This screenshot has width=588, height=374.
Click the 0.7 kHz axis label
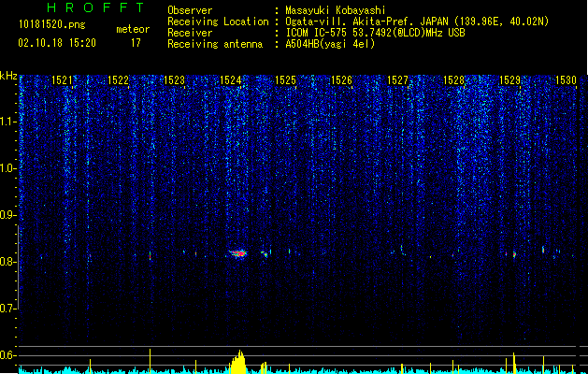coord(7,309)
